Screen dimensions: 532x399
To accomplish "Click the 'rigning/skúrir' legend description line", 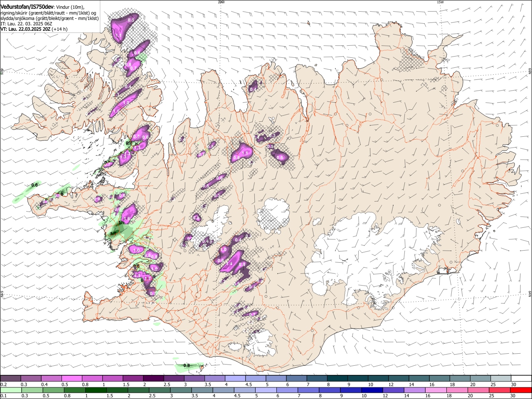I will (x=48, y=13).
